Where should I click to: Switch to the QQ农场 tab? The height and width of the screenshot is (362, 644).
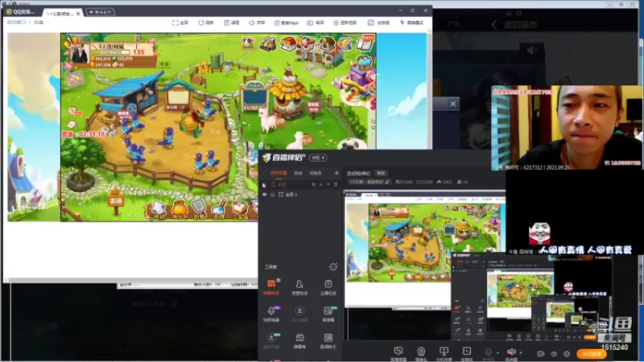click(x=21, y=12)
